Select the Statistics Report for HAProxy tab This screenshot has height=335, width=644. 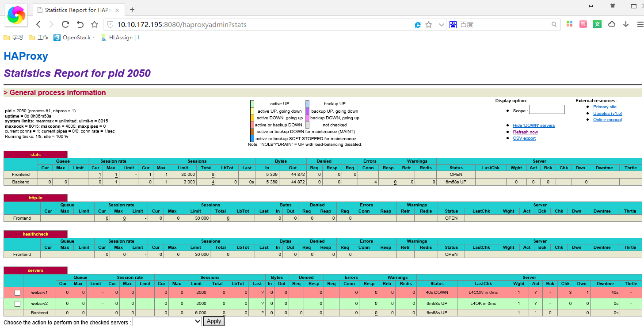[x=79, y=10]
